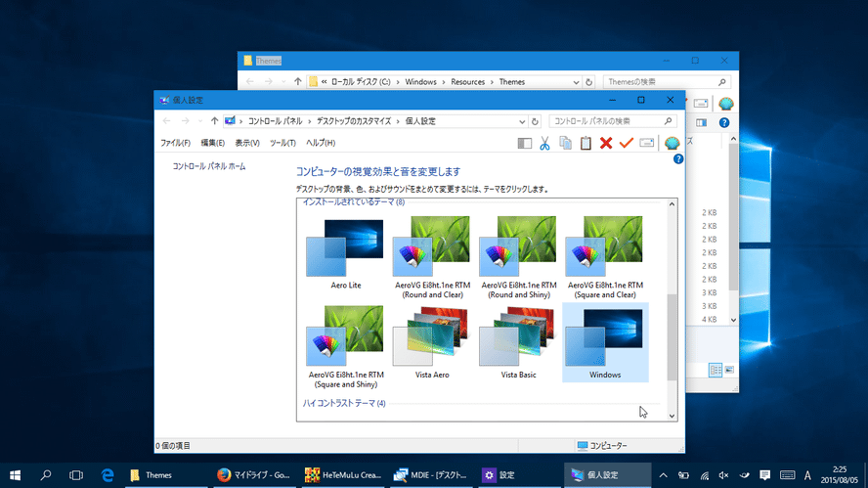868x488 pixels.
Task: Select AeroVG Round and Shiny theme
Action: point(518,257)
